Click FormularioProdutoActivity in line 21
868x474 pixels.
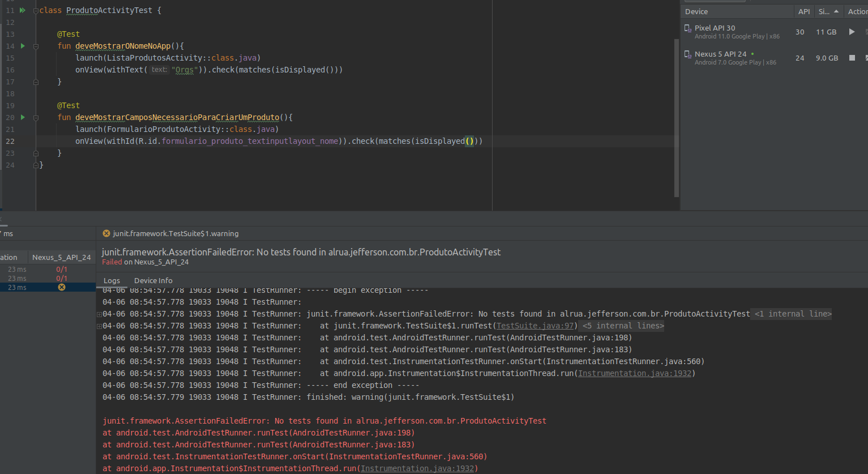(164, 129)
